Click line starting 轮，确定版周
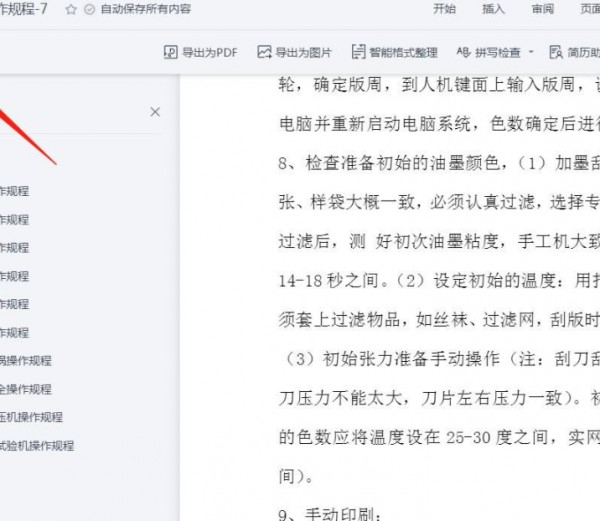Viewport: 600px width, 521px height. tap(439, 85)
